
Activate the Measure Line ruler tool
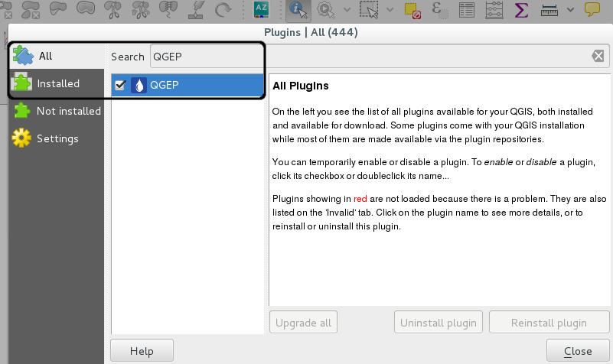(549, 10)
